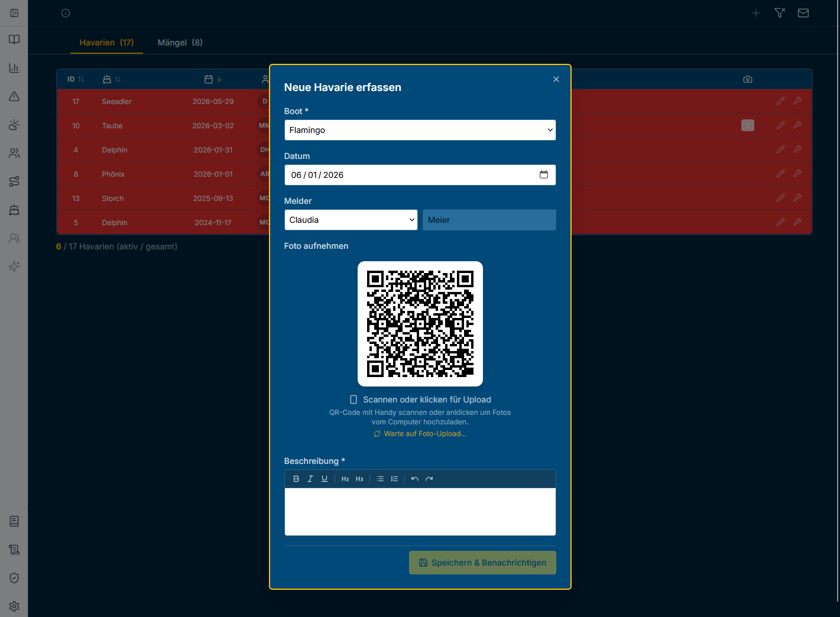Screen dimensions: 840x617
Task: Edit the Seeadler row with pencil icon
Action: click(780, 101)
